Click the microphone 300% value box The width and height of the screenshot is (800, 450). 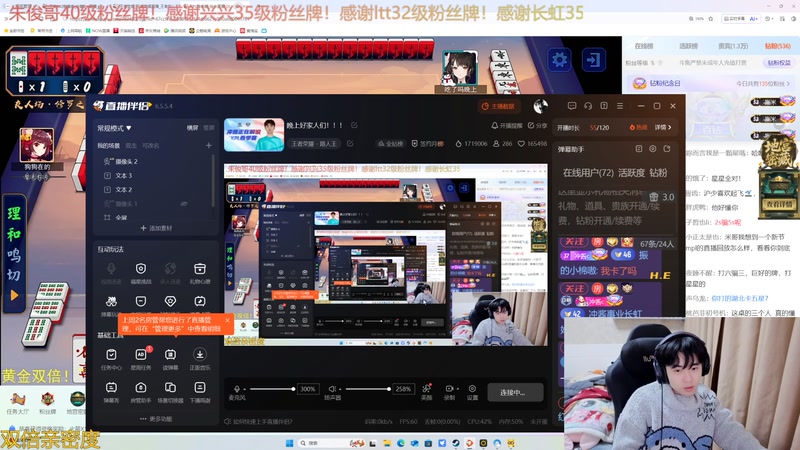click(308, 389)
